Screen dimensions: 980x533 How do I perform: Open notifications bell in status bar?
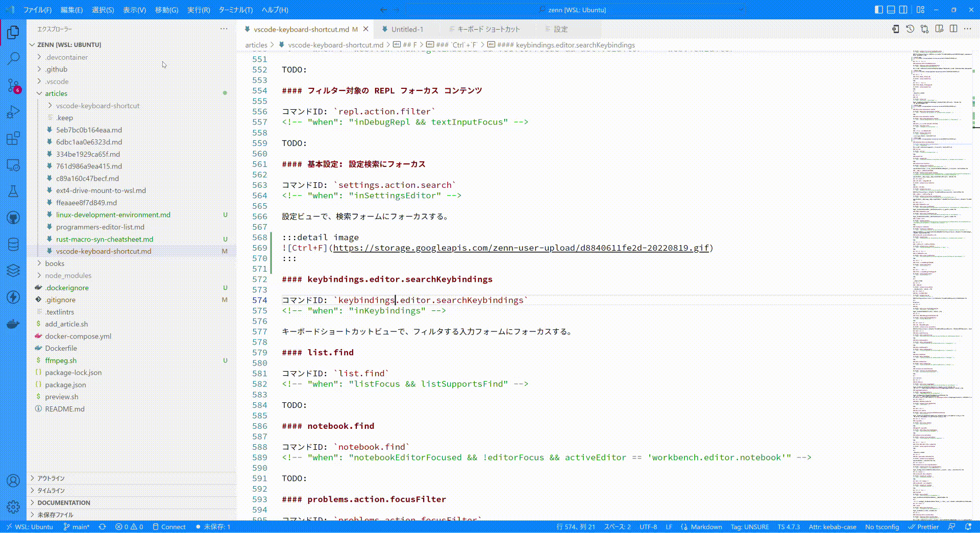[968, 527]
